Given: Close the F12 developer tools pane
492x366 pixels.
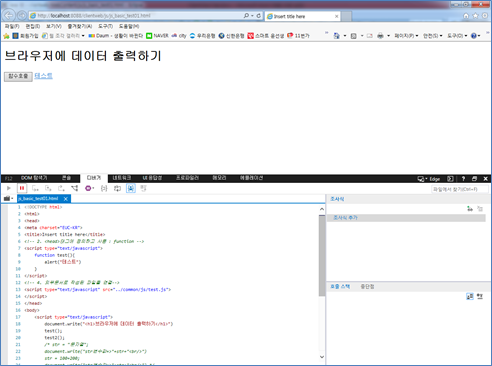Looking at the screenshot, I should (486, 179).
